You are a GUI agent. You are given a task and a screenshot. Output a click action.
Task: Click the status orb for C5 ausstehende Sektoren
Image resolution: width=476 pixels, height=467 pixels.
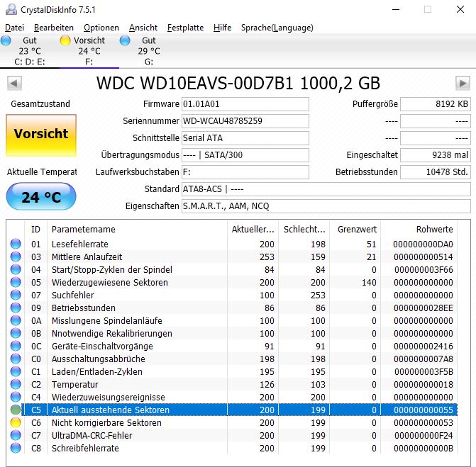pyautogui.click(x=16, y=410)
